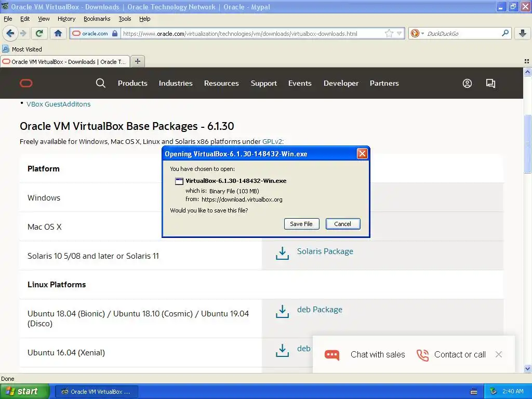
Task: Click the DuckDuckGo search input
Action: click(463, 34)
